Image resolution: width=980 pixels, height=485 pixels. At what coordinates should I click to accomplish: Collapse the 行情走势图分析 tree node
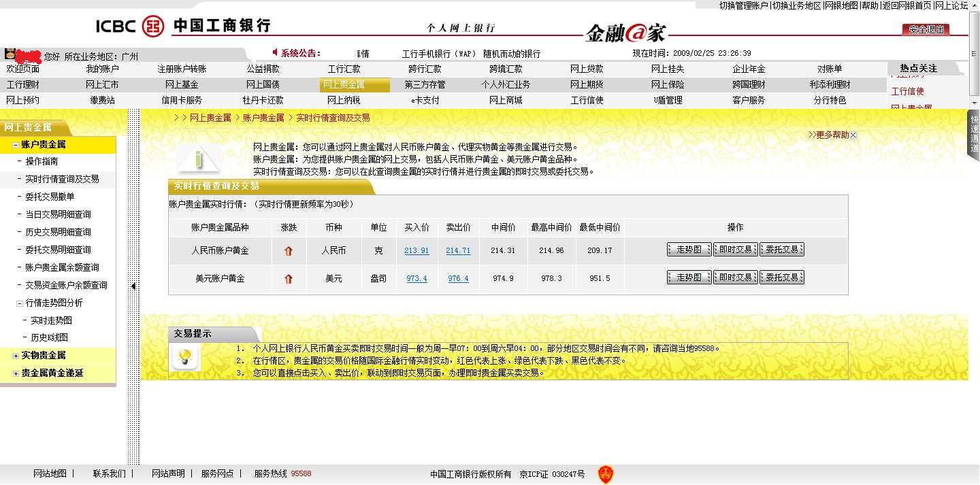coord(20,303)
